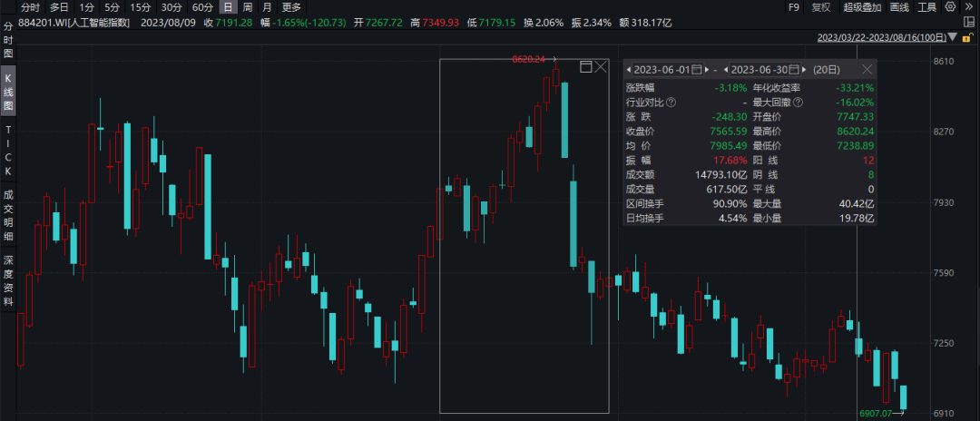Click the 振幅 17.68% value

coord(731,161)
